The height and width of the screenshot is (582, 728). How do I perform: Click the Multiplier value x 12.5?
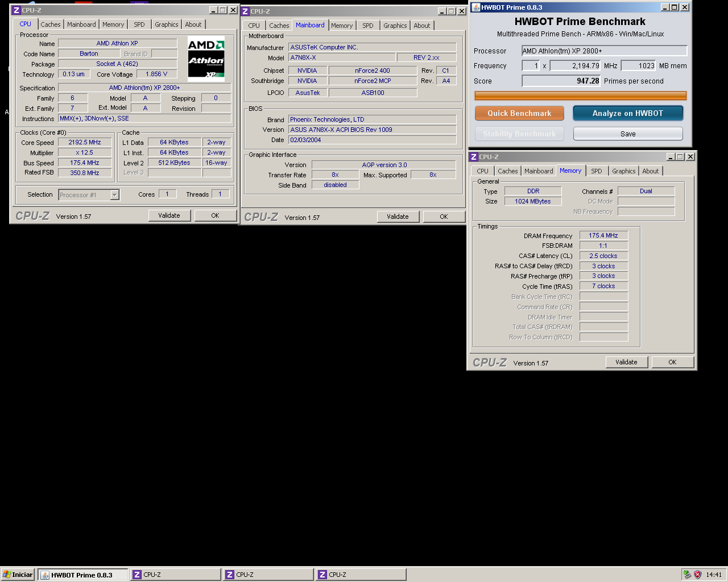coord(85,152)
